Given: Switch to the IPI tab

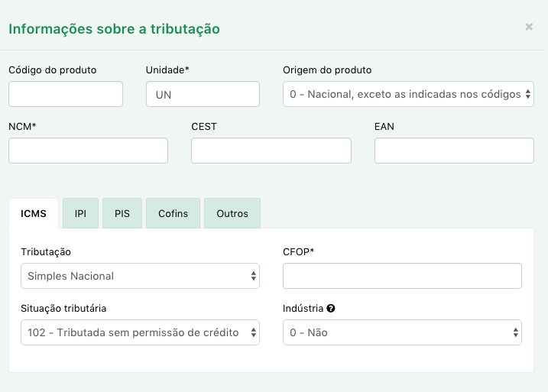Looking at the screenshot, I should [80, 213].
